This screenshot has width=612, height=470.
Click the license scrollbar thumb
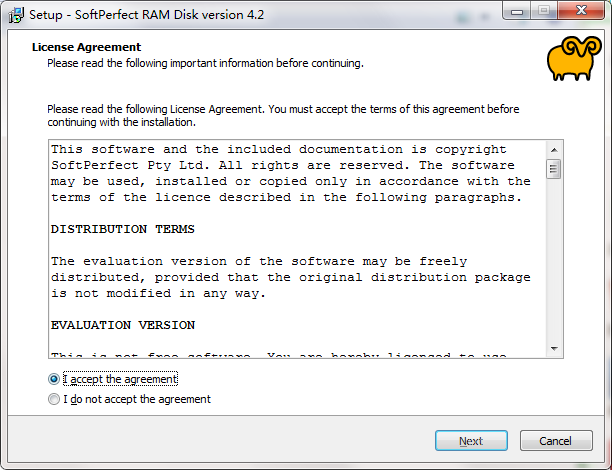pos(553,169)
